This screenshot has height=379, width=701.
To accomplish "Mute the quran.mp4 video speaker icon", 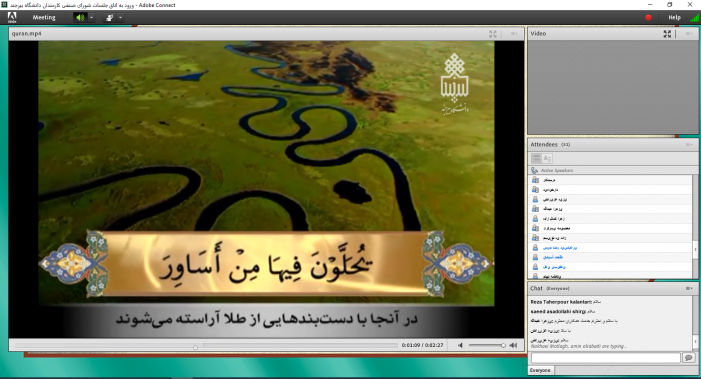I will coord(460,345).
